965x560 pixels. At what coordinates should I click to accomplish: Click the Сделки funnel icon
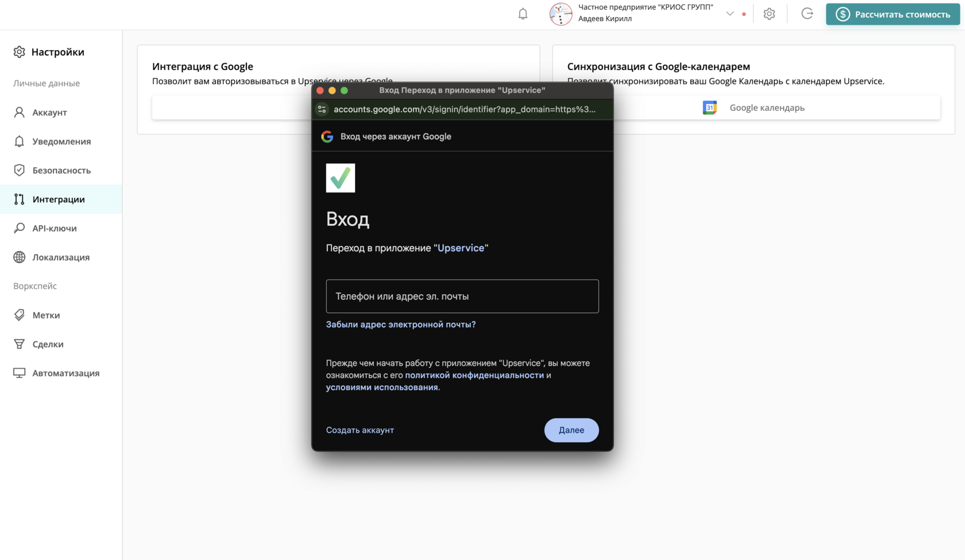pos(20,344)
